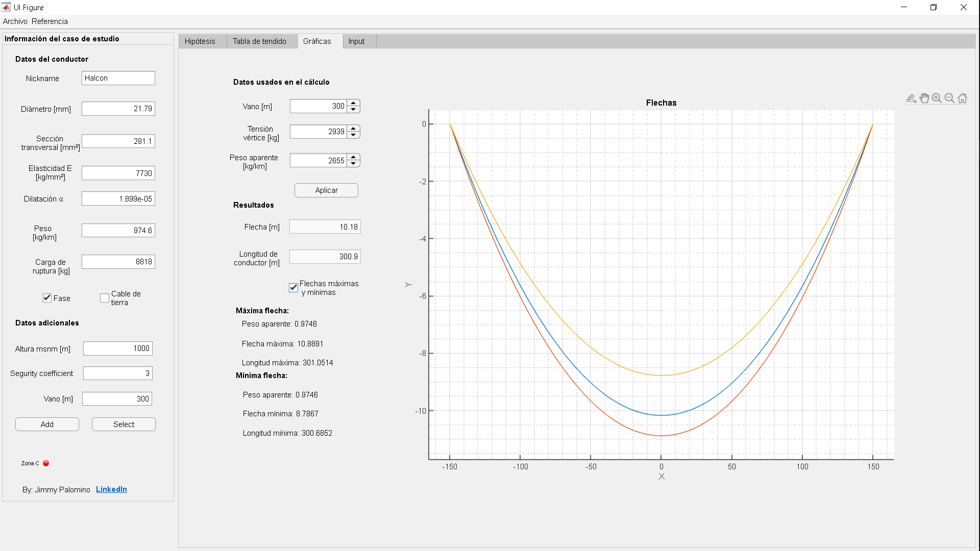Click the 'Flecha mínima: 8.7867' text

click(x=280, y=414)
